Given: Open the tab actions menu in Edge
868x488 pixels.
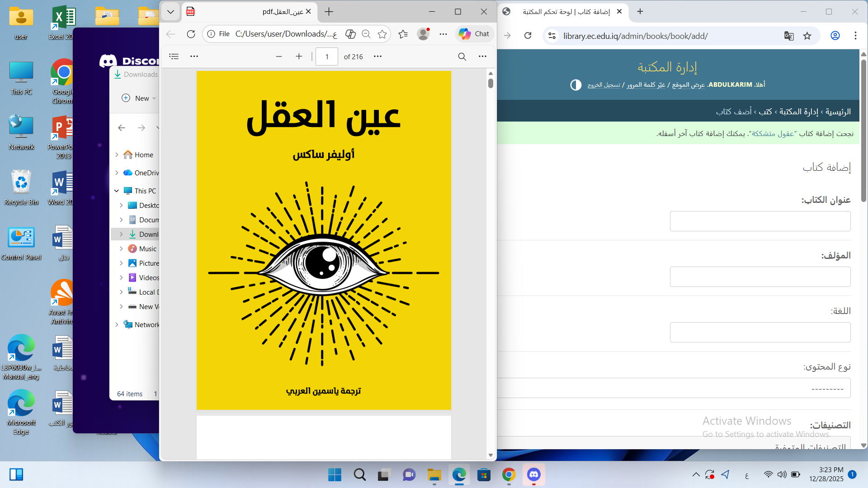Looking at the screenshot, I should 170,12.
